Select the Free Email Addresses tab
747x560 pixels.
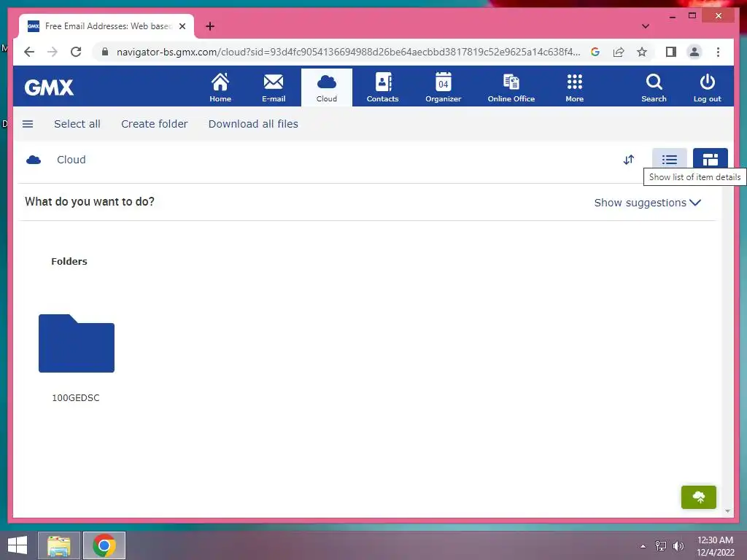pos(107,26)
